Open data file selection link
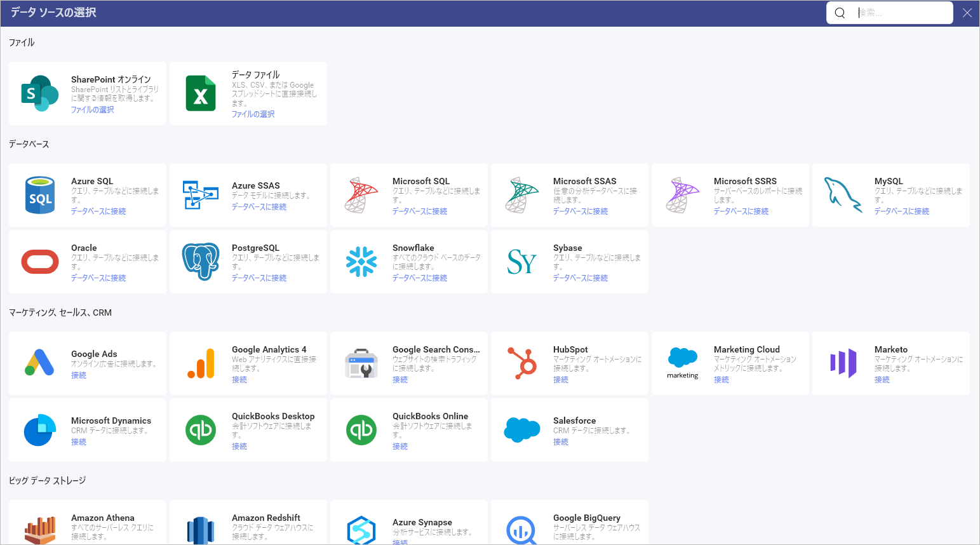Viewport: 980px width, 545px height. (x=253, y=114)
